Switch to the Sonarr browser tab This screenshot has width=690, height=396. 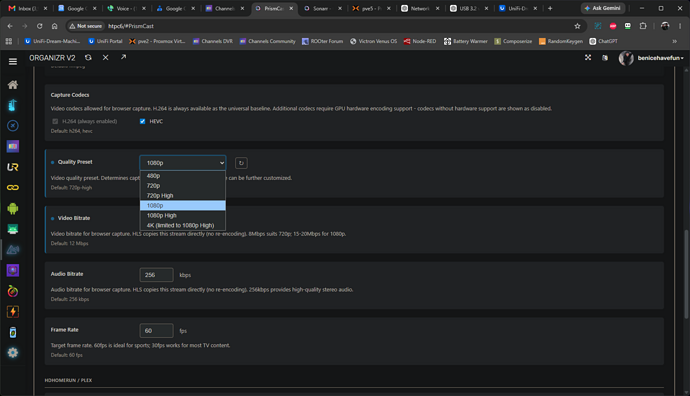(x=323, y=8)
